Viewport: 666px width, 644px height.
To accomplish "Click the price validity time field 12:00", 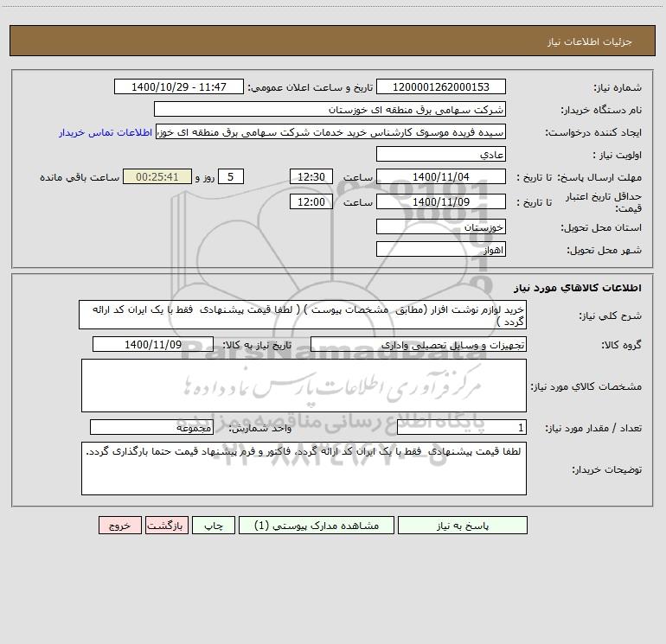I will pyautogui.click(x=311, y=201).
